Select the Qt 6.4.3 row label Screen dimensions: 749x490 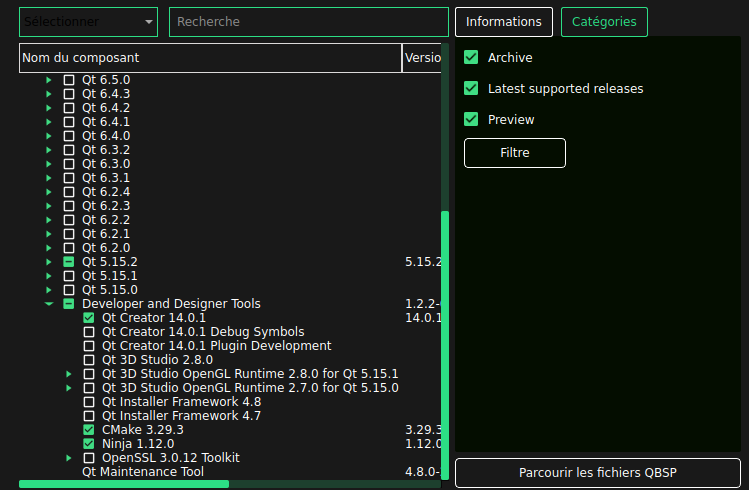[106, 94]
